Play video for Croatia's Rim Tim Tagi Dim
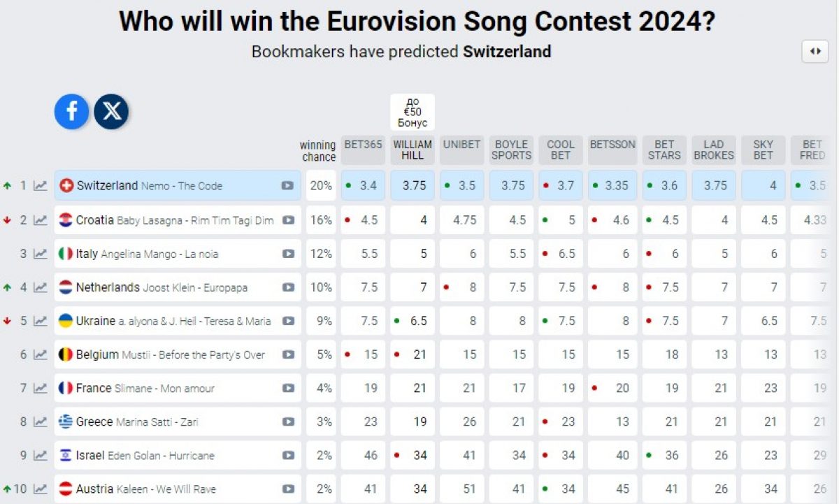 click(x=288, y=220)
